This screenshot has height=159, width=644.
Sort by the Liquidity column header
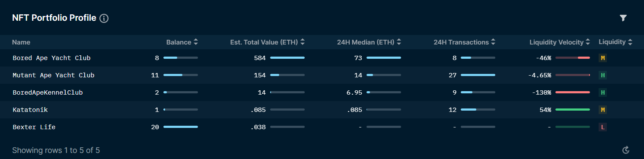coord(615,42)
